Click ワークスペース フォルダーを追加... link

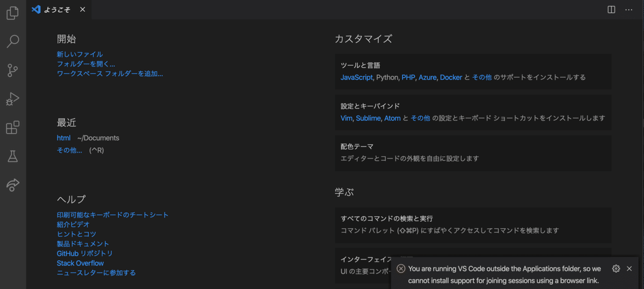pos(110,74)
